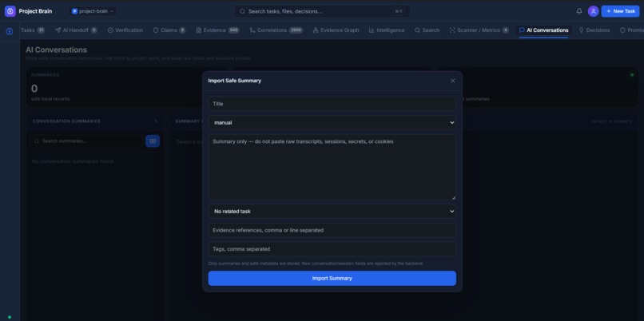Click the sidebar brain icon
644x321 pixels.
coord(10,31)
